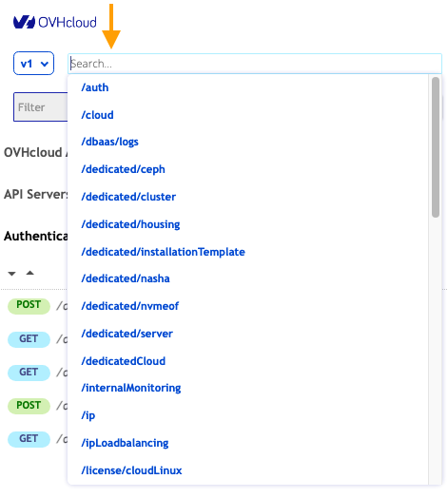Click the Filter input field
Viewport: 448px width, 498px height.
[x=41, y=107]
